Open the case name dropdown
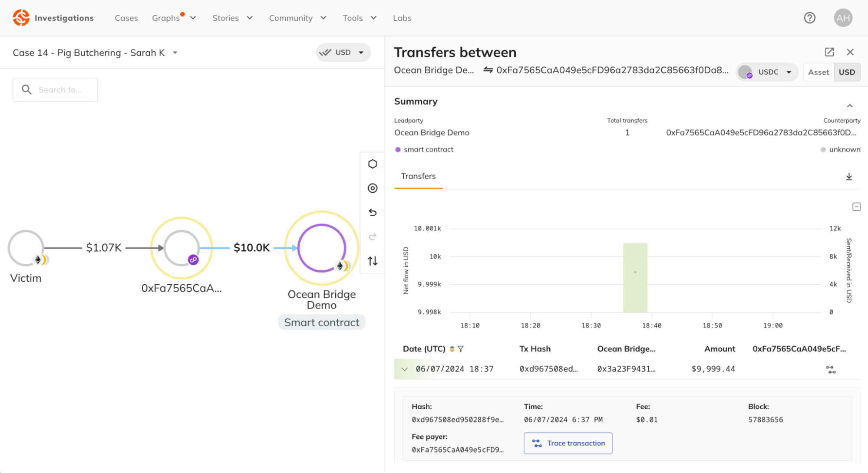Viewport: 868px width, 473px height. tap(175, 53)
